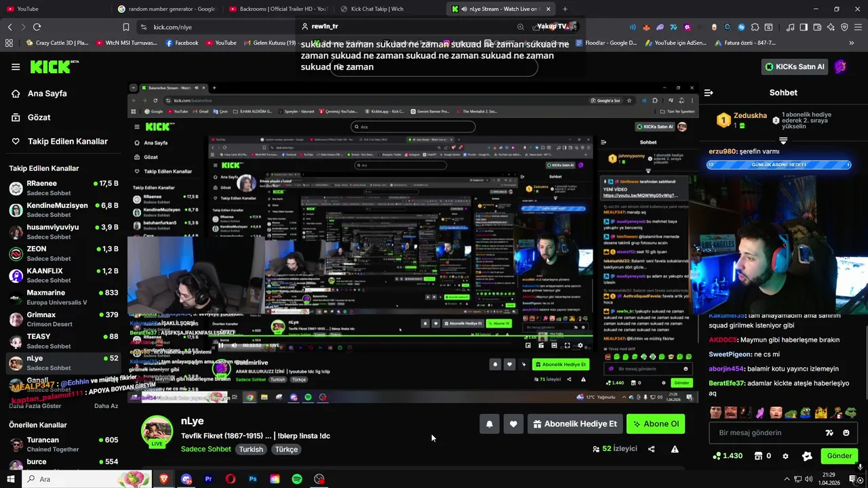Show more bookmarks chevron
Screen dimensions: 868x488
click(852, 43)
